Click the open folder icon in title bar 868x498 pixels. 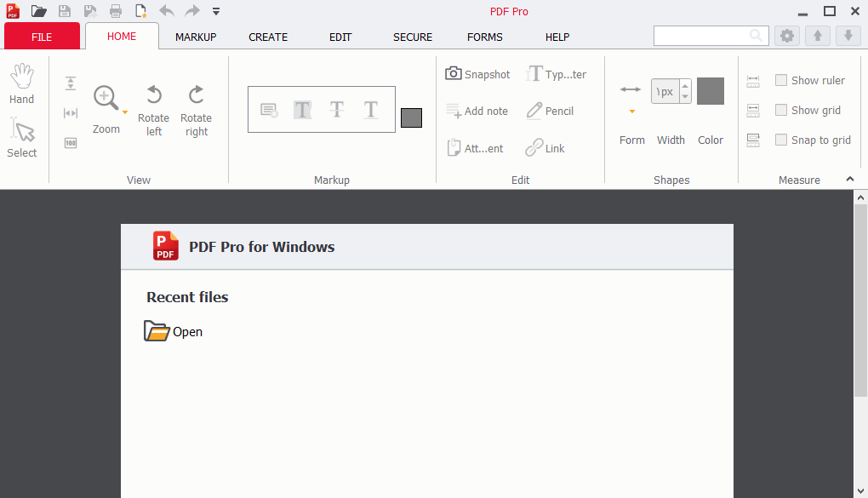[x=38, y=11]
